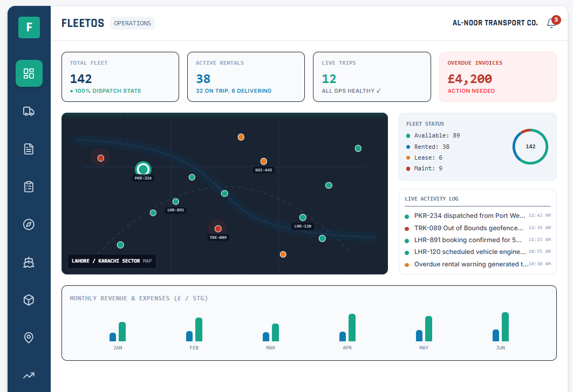Image resolution: width=573 pixels, height=392 pixels.
Task: Click the APR green revenue bar
Action: [352, 328]
